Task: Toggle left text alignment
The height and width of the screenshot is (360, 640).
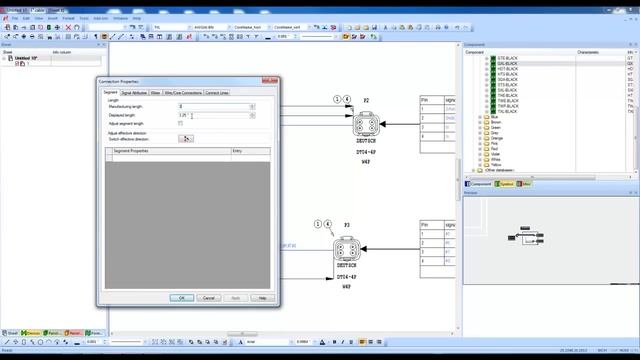Action: point(362,342)
